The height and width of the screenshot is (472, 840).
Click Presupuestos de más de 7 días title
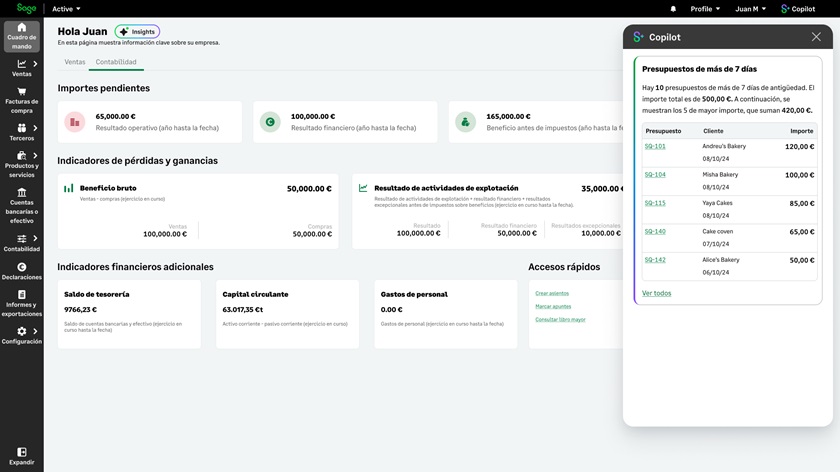pos(699,69)
